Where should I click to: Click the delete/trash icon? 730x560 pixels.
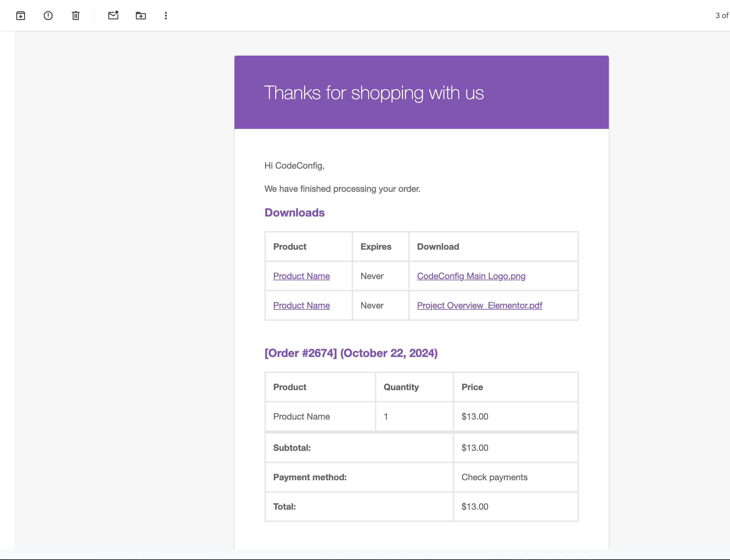[75, 16]
